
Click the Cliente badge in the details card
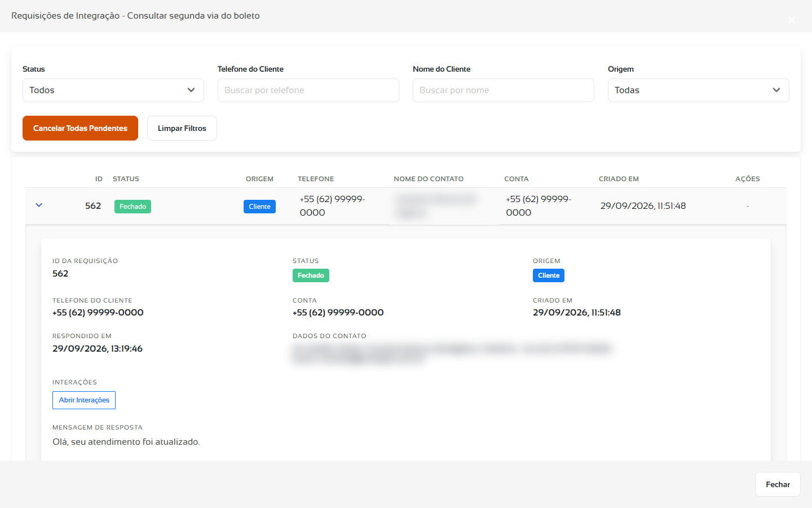549,275
